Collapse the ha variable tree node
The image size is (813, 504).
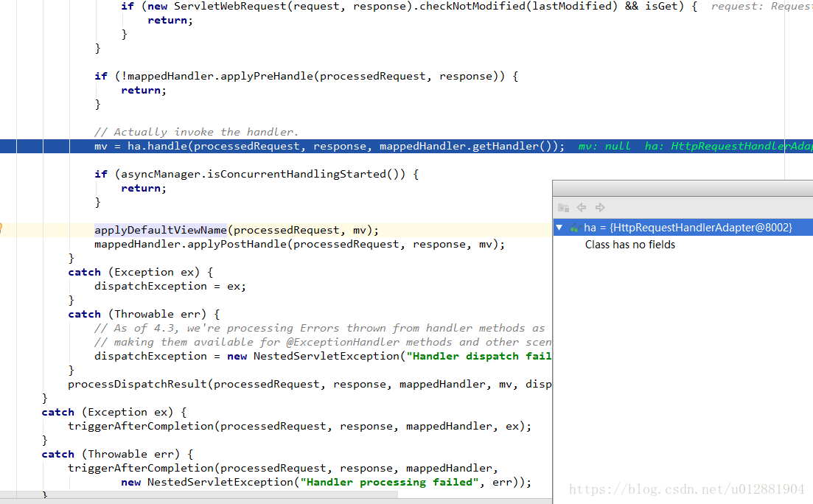pos(559,227)
